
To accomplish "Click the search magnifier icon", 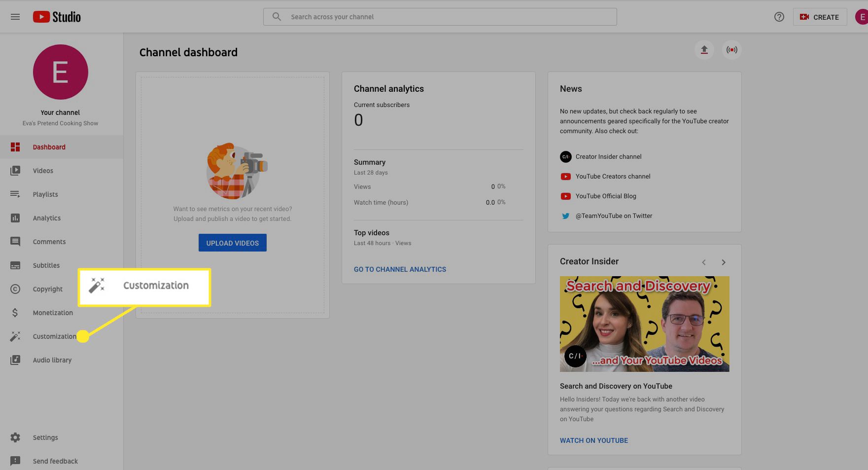I will point(277,17).
